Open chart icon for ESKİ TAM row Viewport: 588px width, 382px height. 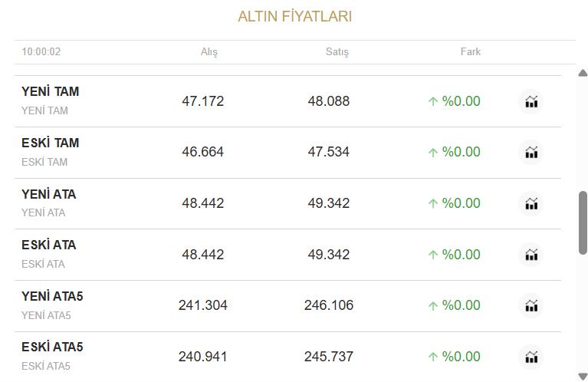tap(531, 152)
